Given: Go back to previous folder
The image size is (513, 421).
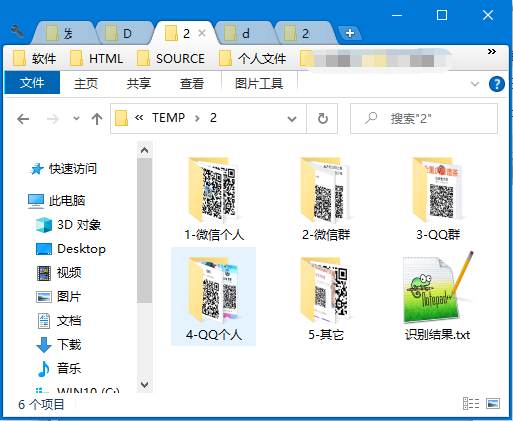Looking at the screenshot, I should (x=23, y=119).
